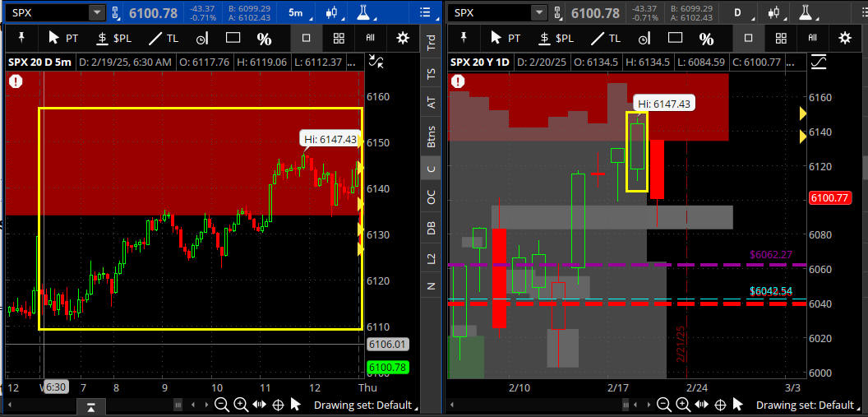Open Drawing set: Default menu in right chart
The width and height of the screenshot is (868, 417).
(807, 405)
